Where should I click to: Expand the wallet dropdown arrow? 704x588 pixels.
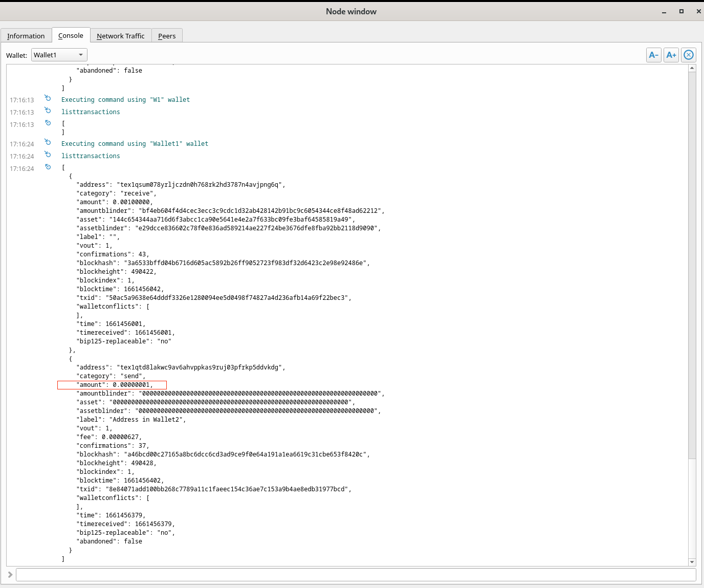pos(80,54)
